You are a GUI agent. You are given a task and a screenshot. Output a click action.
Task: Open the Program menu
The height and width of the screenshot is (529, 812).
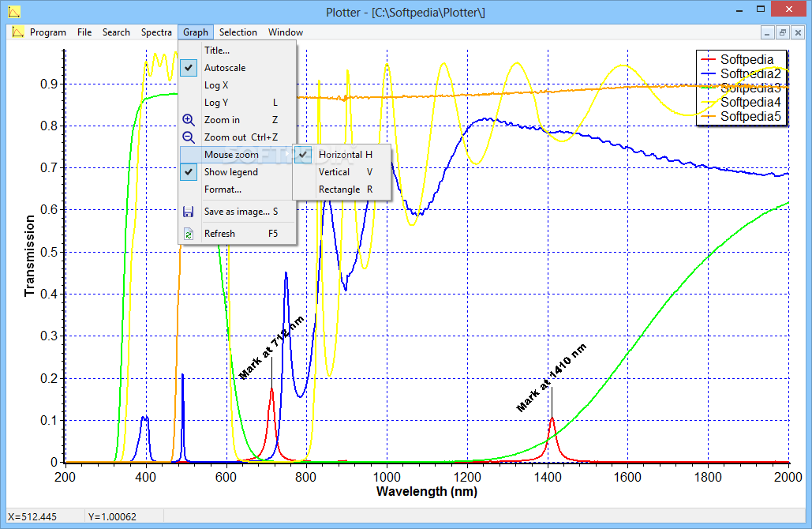48,32
